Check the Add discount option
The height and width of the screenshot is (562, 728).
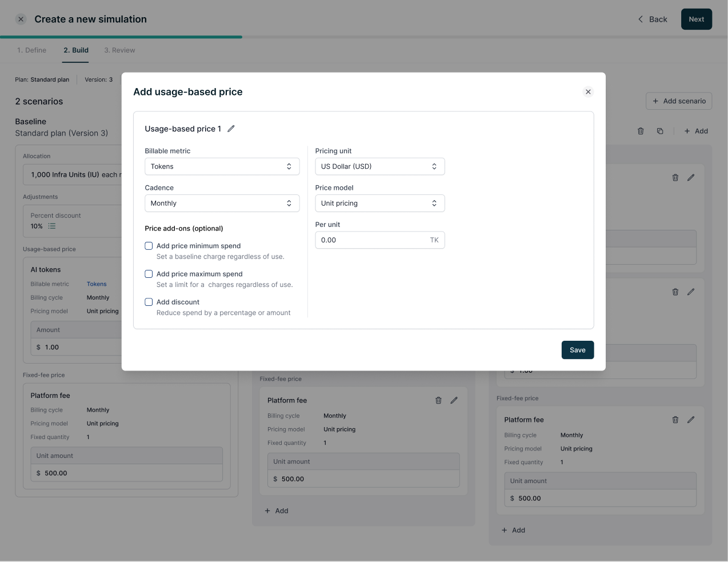click(149, 302)
